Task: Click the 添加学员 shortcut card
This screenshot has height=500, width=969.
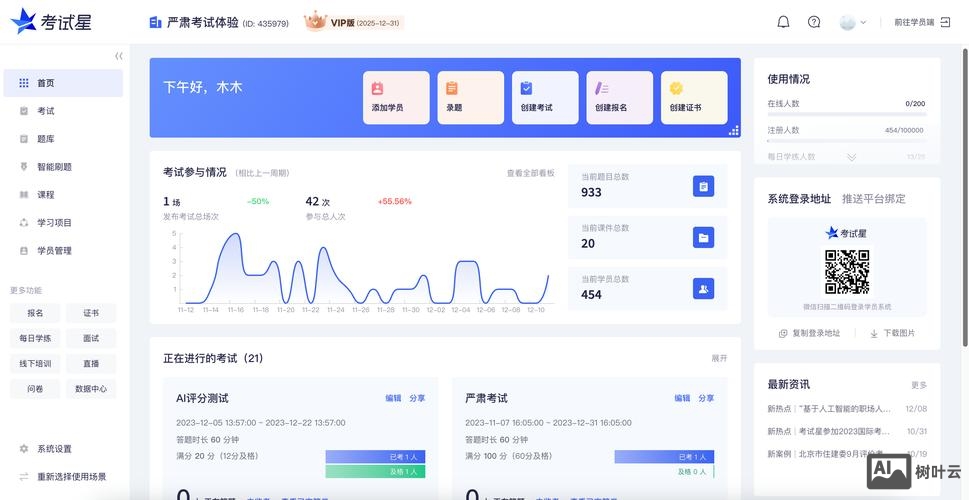Action: coord(396,98)
